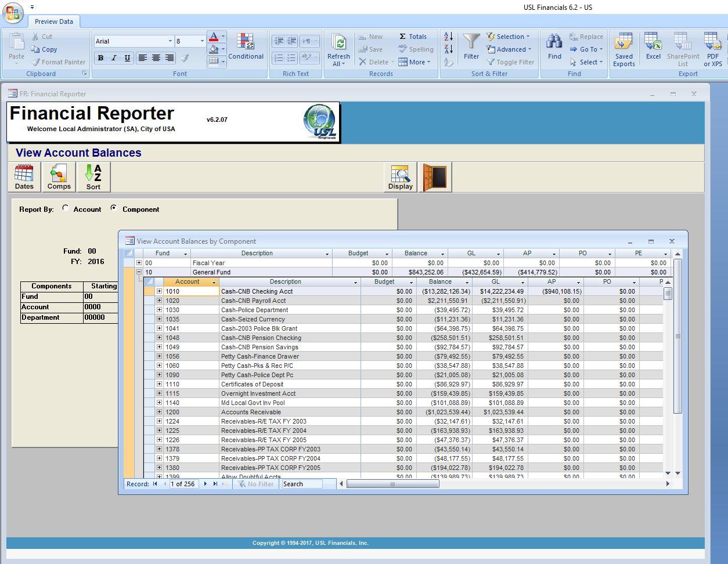Toggle italic formatting
The image size is (728, 564).
pyautogui.click(x=114, y=58)
